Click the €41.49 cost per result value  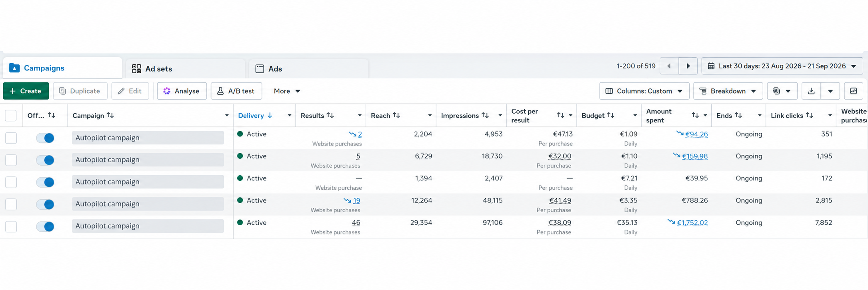[560, 201]
